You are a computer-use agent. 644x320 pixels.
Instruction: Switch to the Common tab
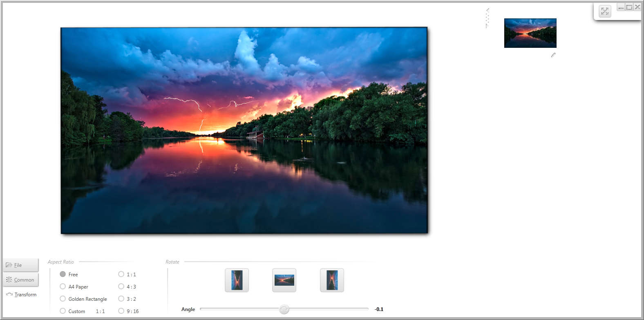pyautogui.click(x=21, y=280)
